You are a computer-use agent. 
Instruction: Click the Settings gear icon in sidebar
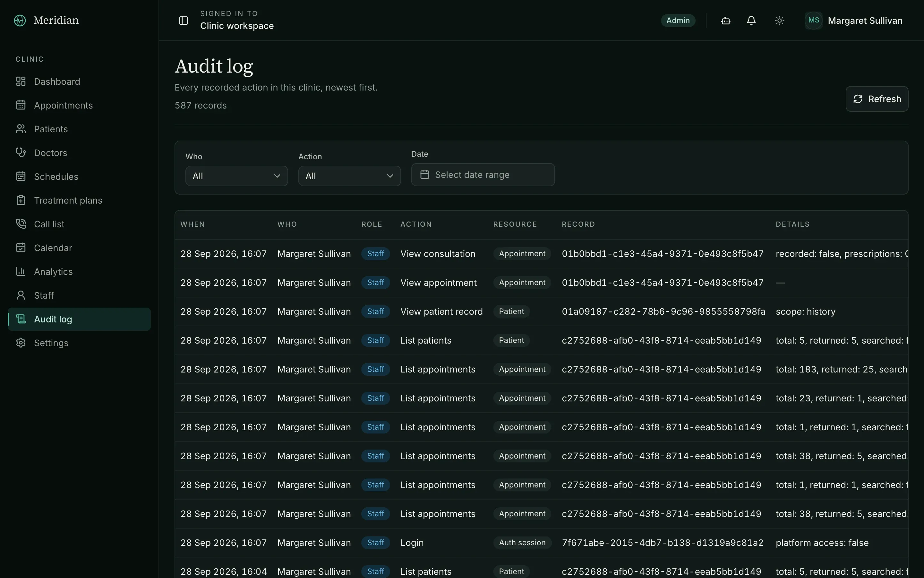point(21,343)
